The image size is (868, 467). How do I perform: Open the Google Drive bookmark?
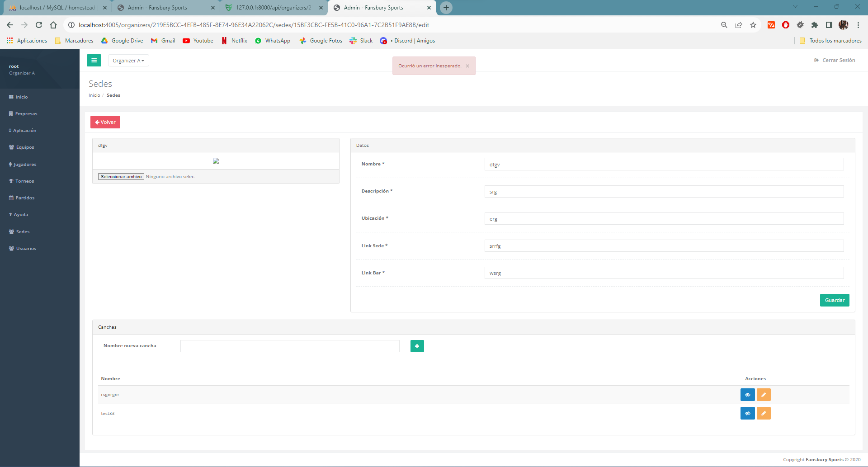click(122, 41)
